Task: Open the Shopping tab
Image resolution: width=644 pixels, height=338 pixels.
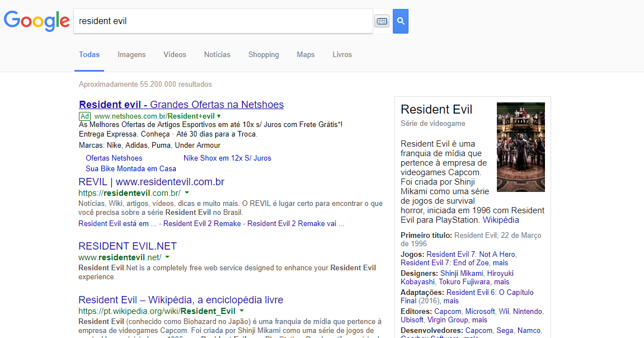Action: [264, 55]
